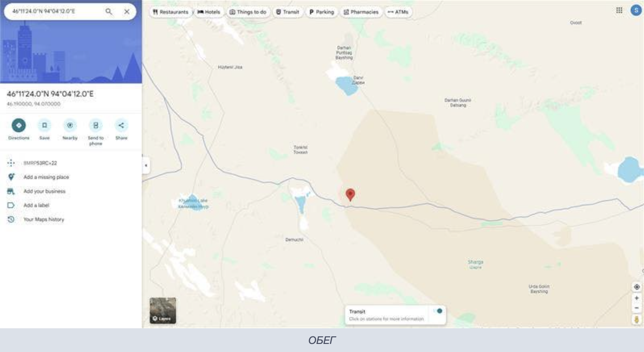Open Nearby search icon
The width and height of the screenshot is (644, 352).
(70, 125)
